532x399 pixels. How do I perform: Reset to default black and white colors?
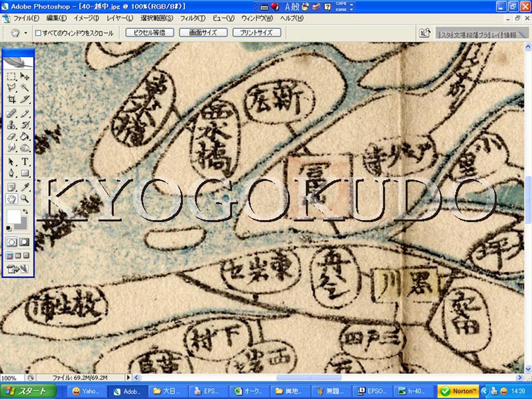[x=9, y=228]
